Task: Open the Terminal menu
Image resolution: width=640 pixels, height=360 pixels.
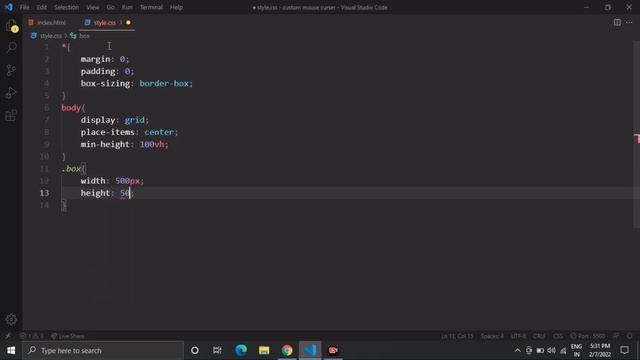Action: coord(151,7)
